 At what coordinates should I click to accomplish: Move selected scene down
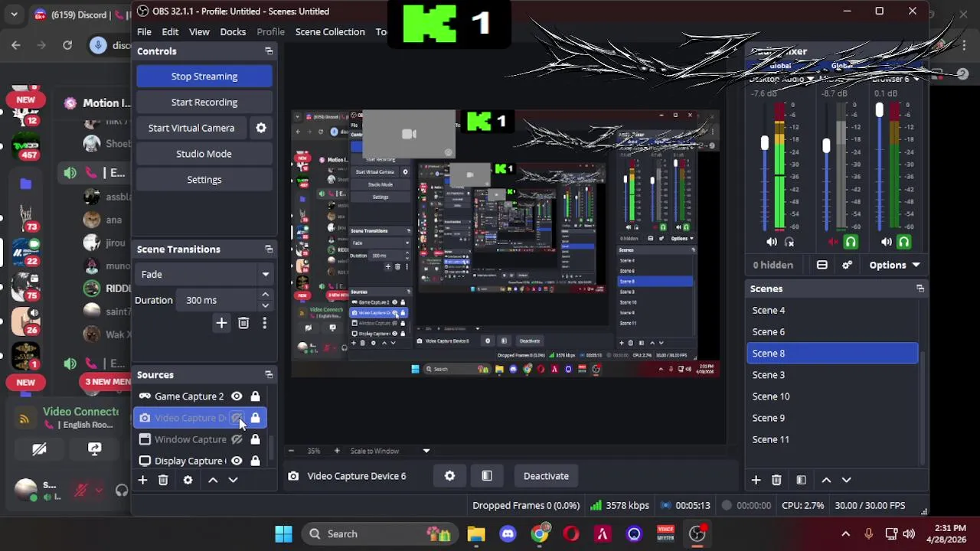[846, 480]
